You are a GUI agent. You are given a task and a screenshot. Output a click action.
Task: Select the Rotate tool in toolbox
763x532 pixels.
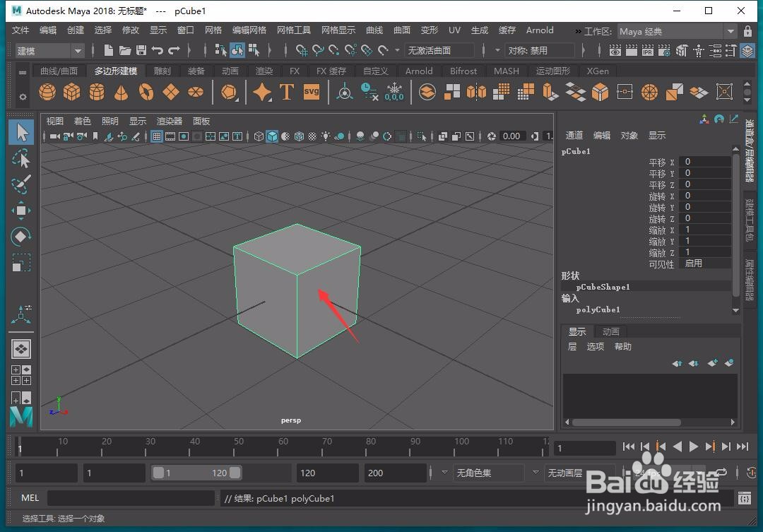click(x=21, y=237)
